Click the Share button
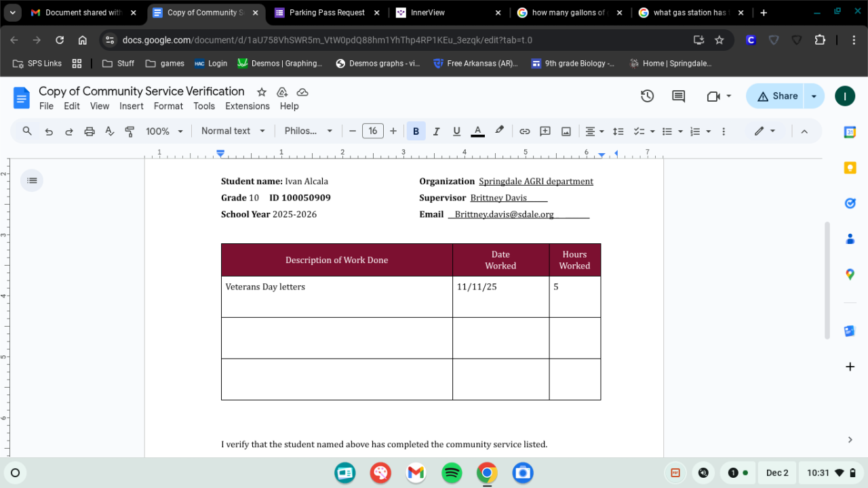 click(x=777, y=96)
